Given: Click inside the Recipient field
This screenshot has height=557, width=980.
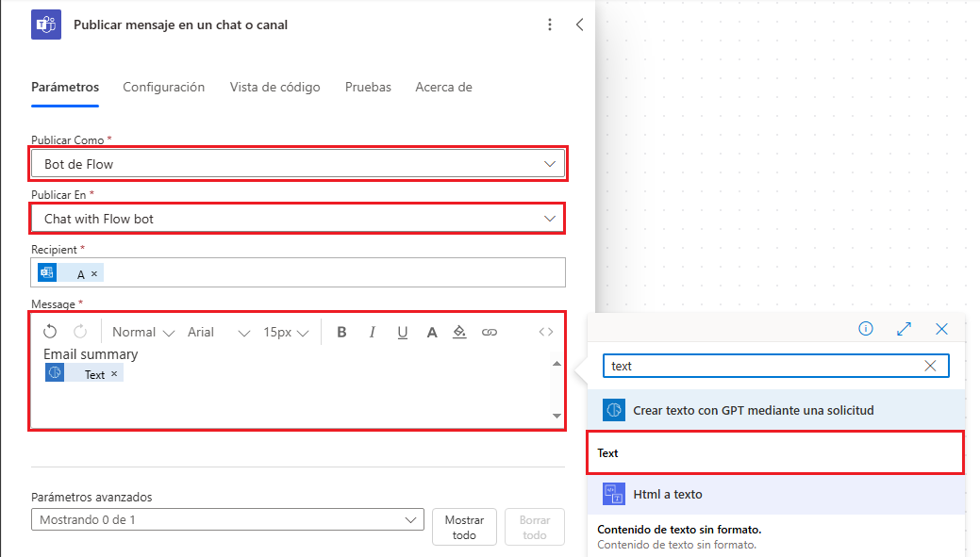Looking at the screenshot, I should 298,273.
